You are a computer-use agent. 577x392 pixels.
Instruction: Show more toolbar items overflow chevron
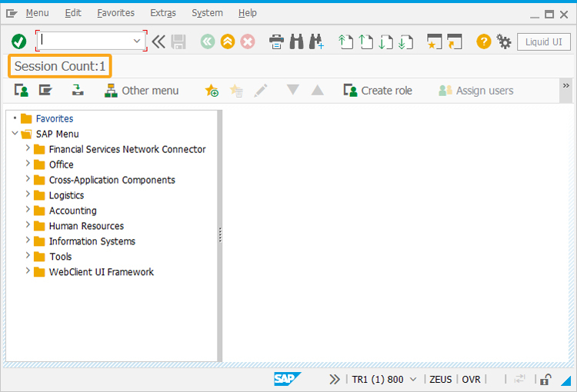click(566, 86)
